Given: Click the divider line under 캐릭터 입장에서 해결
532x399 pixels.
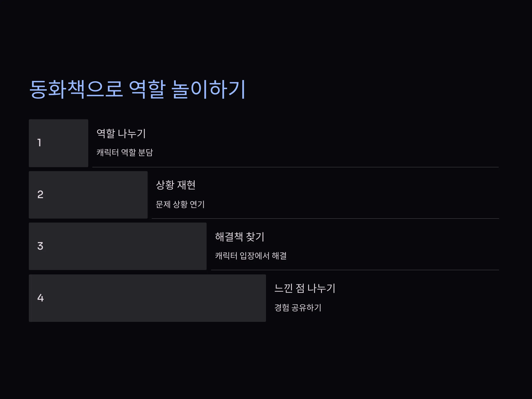Looking at the screenshot, I should [355, 270].
